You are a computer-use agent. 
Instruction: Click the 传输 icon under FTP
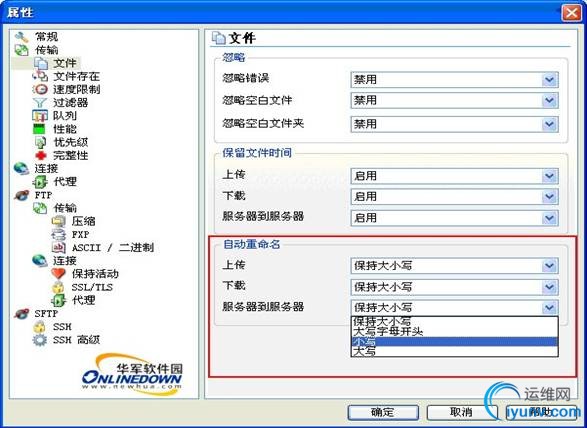click(40, 208)
